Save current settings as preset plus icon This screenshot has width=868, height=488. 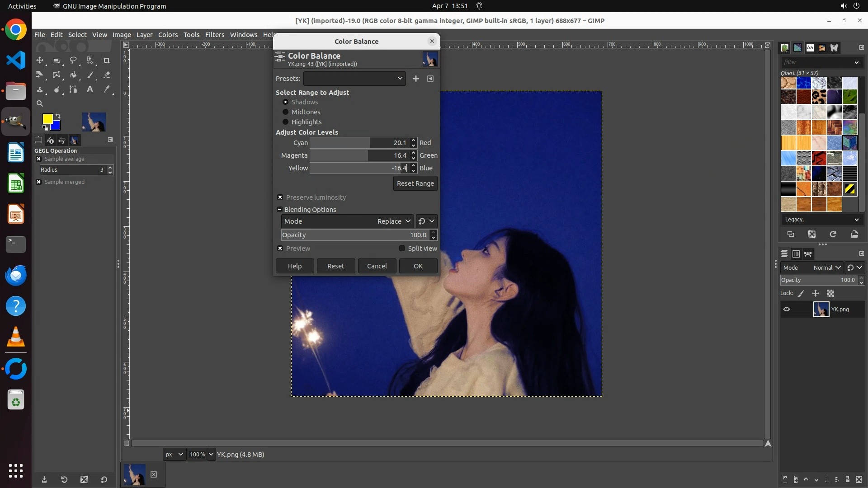pos(415,79)
